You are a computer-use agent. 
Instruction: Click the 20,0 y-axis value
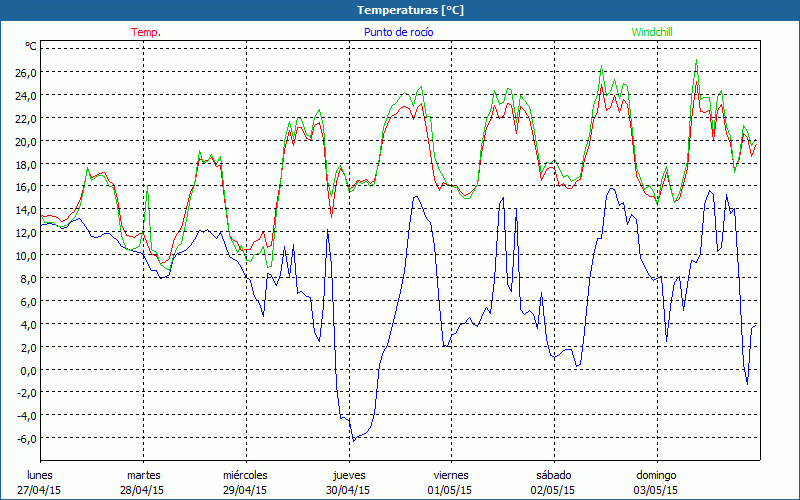(25, 141)
